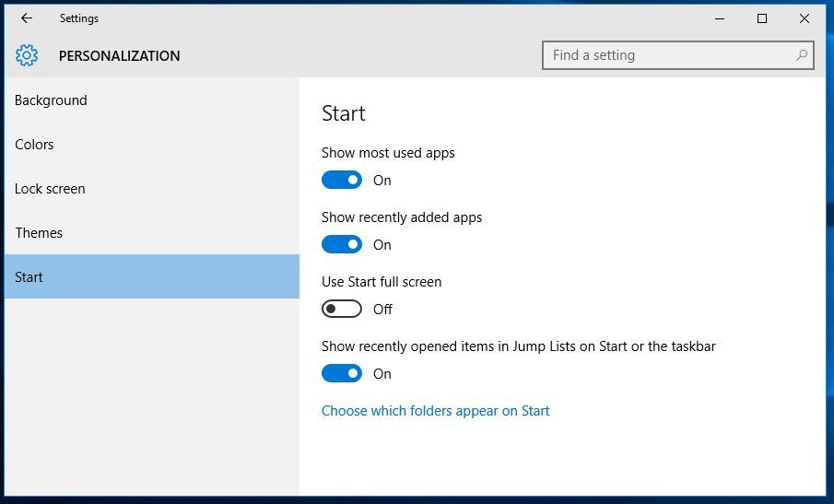Maximize the Settings window
The width and height of the screenshot is (834, 504).
[762, 18]
